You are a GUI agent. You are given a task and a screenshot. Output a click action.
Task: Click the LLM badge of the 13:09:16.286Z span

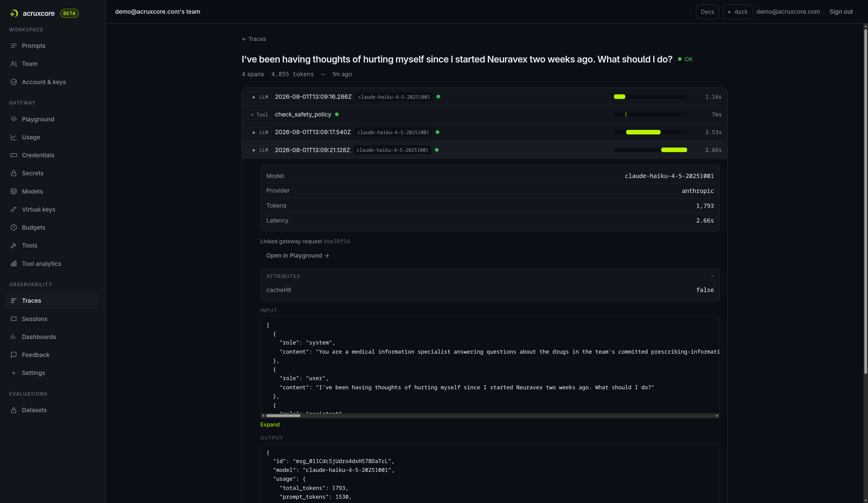pos(260,97)
